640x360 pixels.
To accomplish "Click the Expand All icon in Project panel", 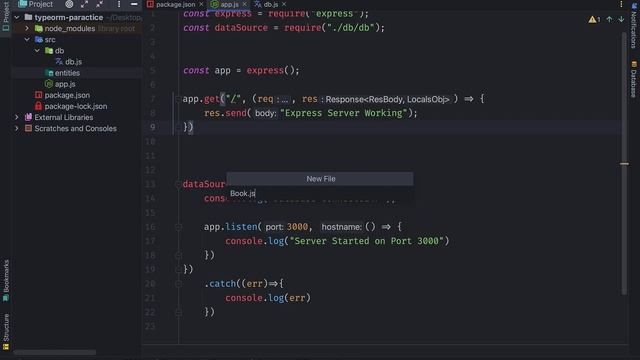I will [x=84, y=4].
